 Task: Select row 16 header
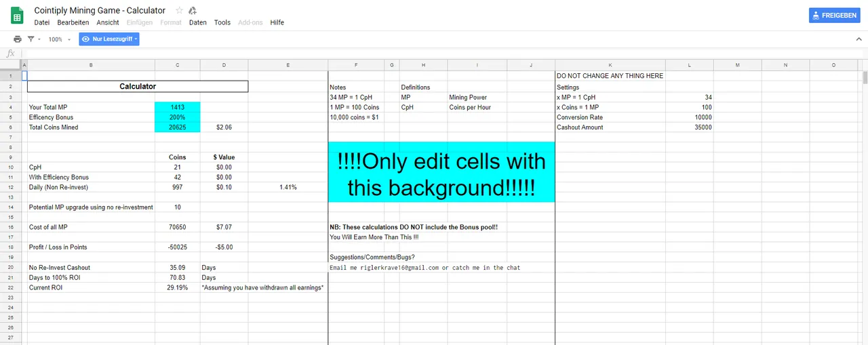(x=11, y=227)
